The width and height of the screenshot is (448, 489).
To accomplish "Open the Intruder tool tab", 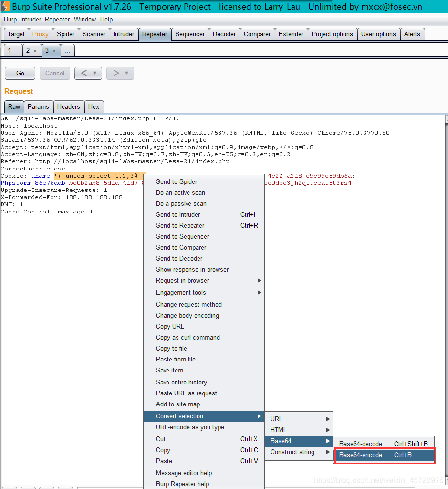I will [124, 34].
